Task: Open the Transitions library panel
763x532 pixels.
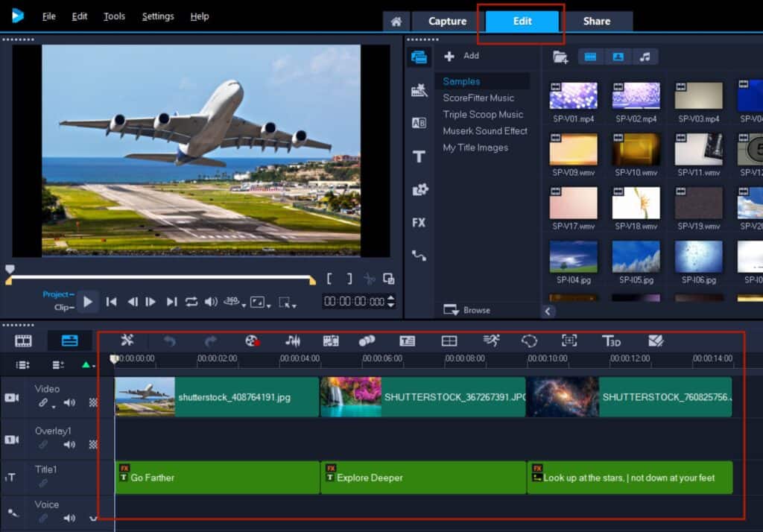Action: click(419, 124)
